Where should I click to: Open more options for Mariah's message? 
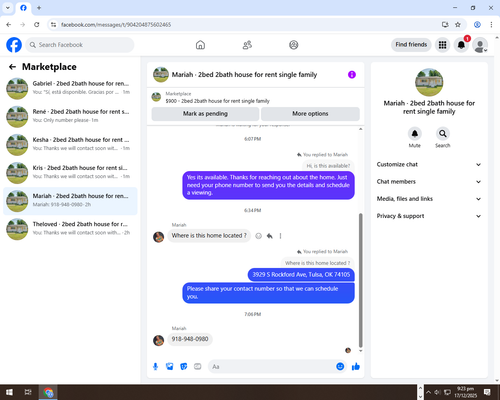pyautogui.click(x=280, y=236)
